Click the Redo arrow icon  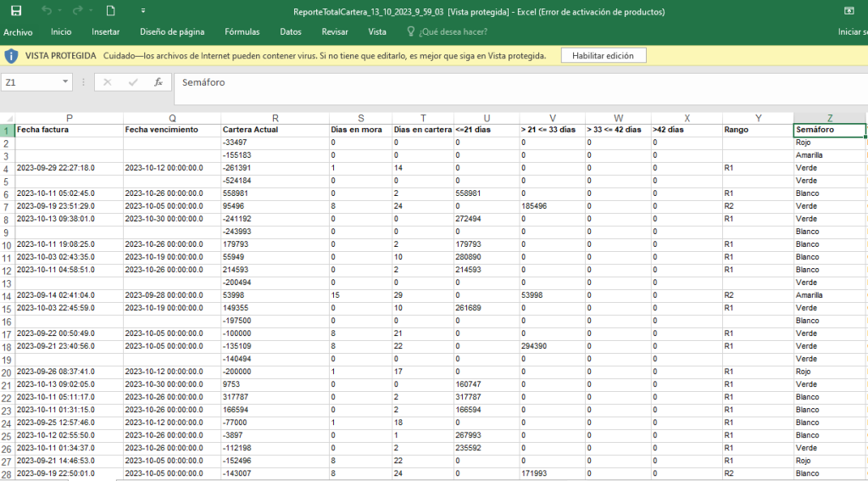tap(77, 12)
